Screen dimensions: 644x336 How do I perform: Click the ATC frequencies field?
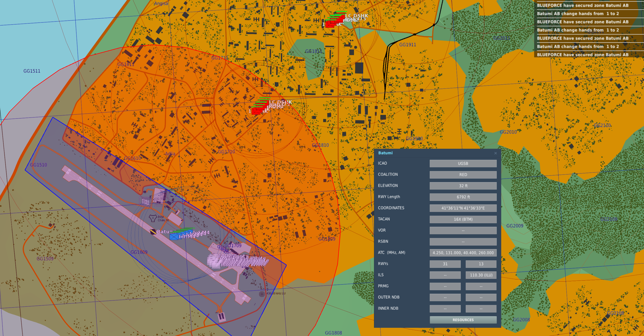click(x=463, y=253)
